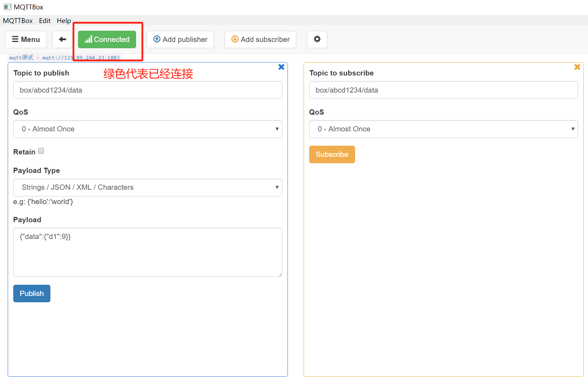
Task: Open the Help menu
Action: pyautogui.click(x=64, y=21)
